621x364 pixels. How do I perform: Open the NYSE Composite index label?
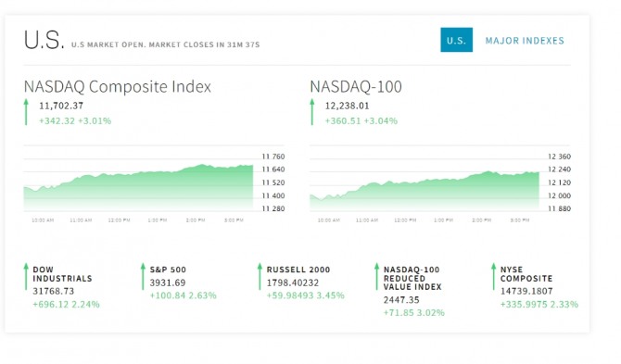coord(526,274)
